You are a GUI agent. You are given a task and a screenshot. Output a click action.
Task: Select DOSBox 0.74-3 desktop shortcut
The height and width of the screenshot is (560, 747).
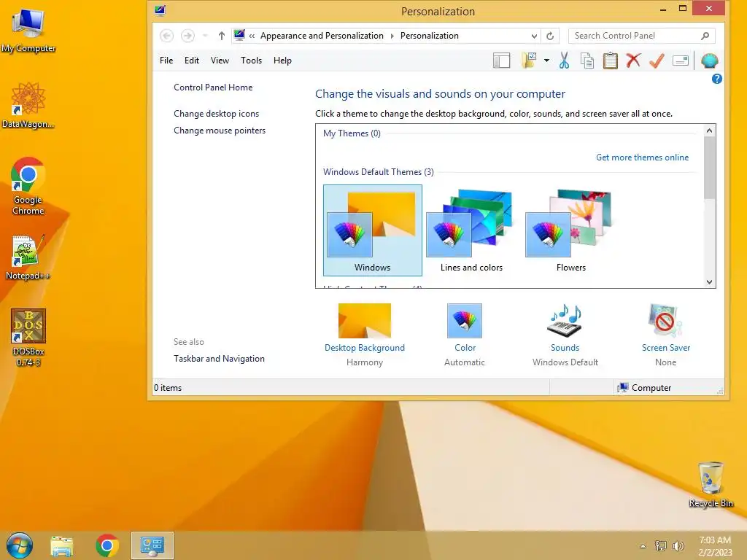(x=28, y=338)
